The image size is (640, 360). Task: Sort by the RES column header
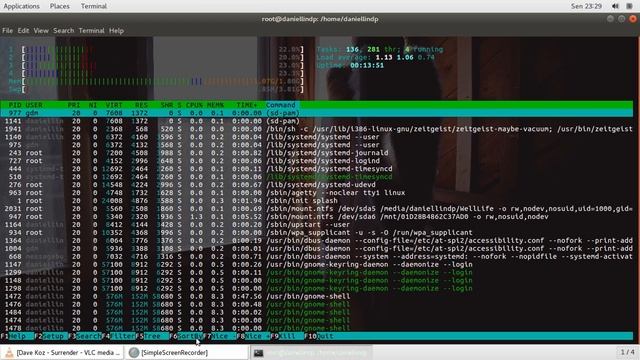pyautogui.click(x=141, y=105)
